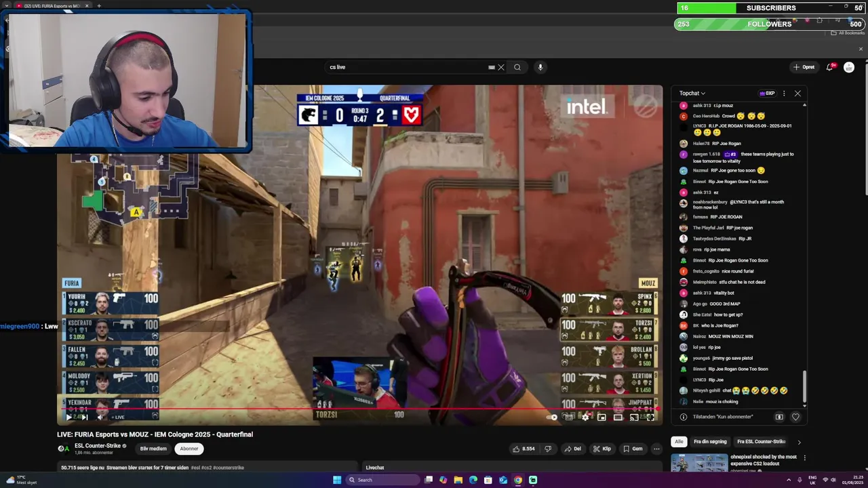Viewport: 868px width, 488px height.
Task: Dislike the video with thumbs down
Action: [548, 449]
